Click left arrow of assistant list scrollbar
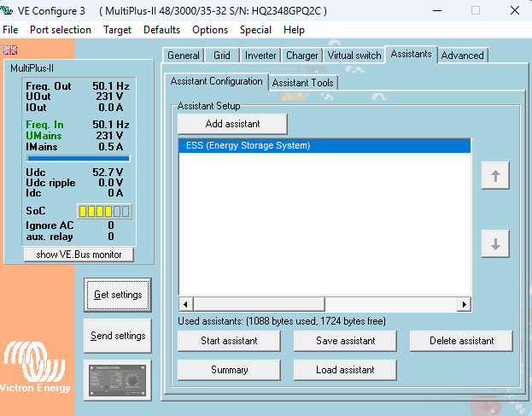The height and width of the screenshot is (416, 532). point(185,304)
